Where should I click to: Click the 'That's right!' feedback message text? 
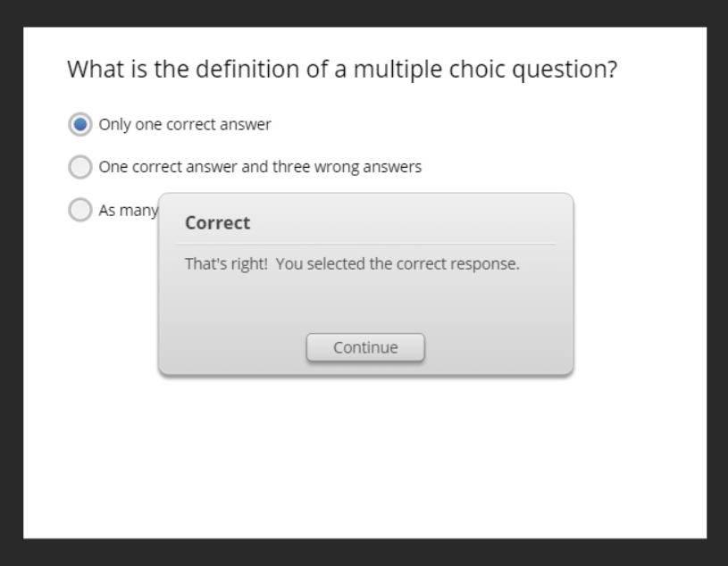pos(225,265)
